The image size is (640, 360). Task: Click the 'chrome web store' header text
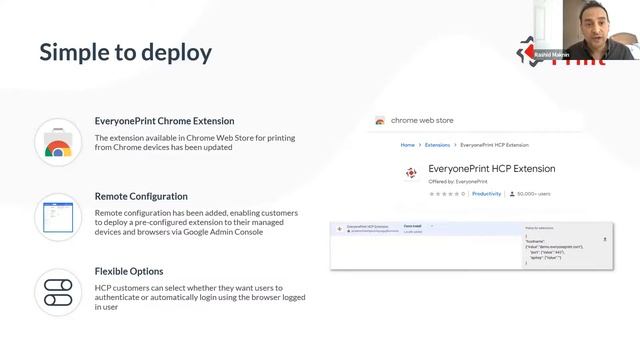coord(422,120)
